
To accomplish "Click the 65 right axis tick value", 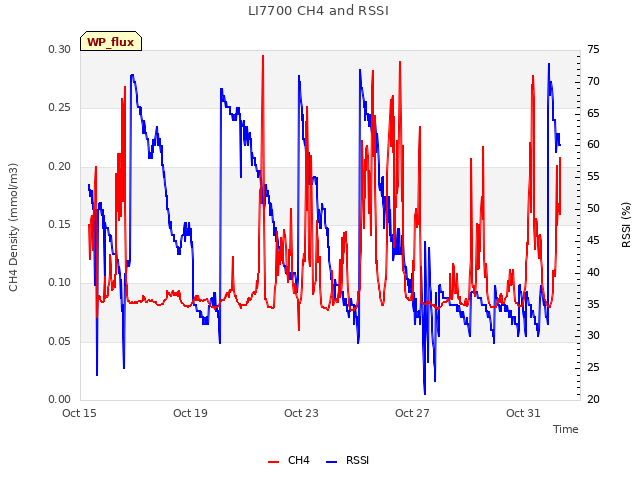I will (593, 113).
